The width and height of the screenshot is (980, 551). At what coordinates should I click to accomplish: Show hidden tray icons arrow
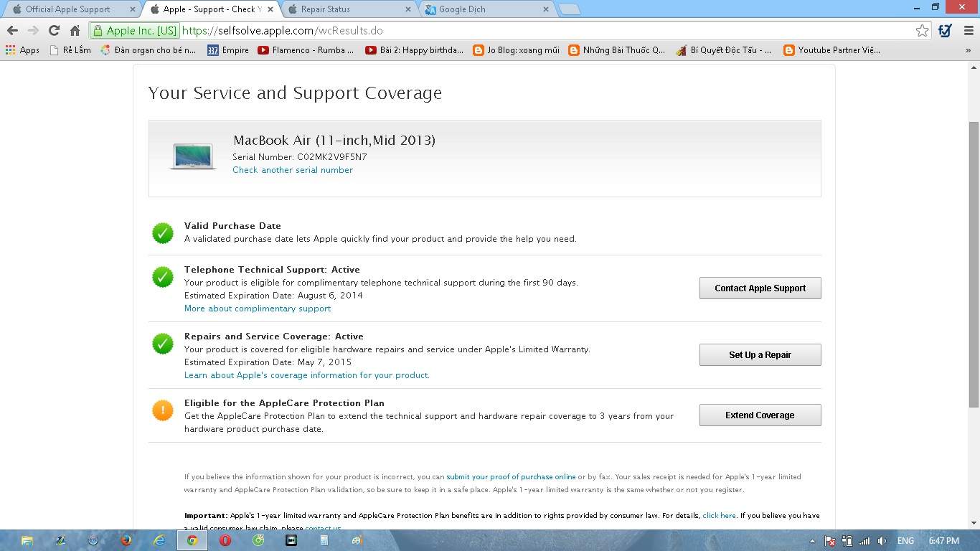click(x=813, y=541)
